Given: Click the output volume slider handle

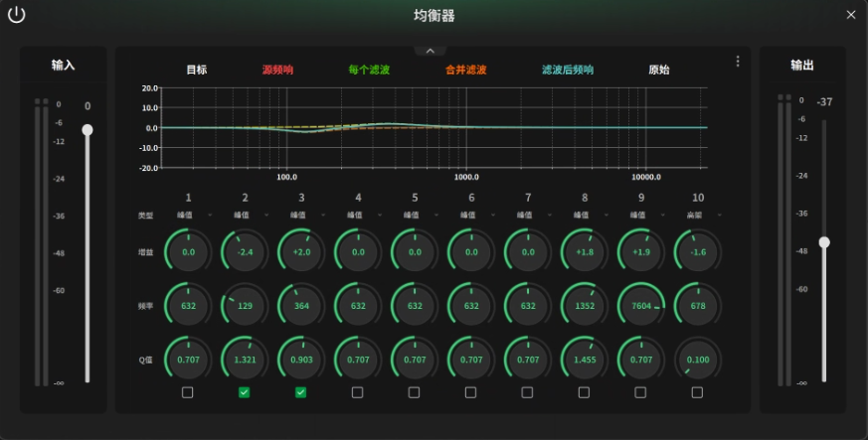Looking at the screenshot, I should (x=823, y=242).
